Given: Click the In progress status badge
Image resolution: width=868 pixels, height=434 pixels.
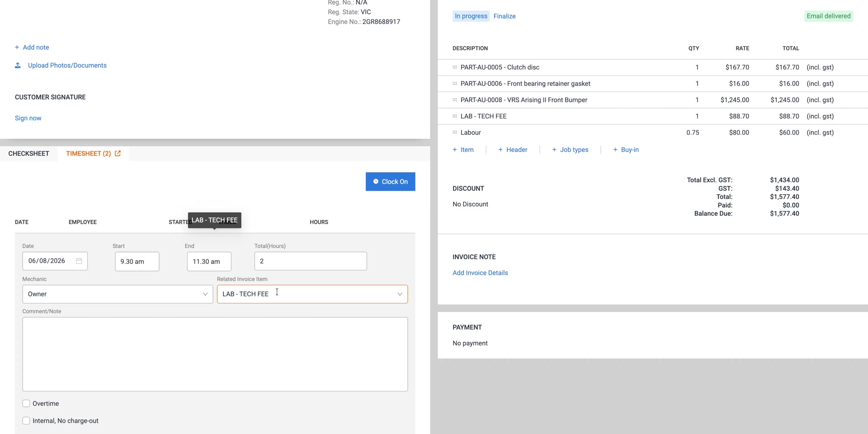Looking at the screenshot, I should click(471, 16).
